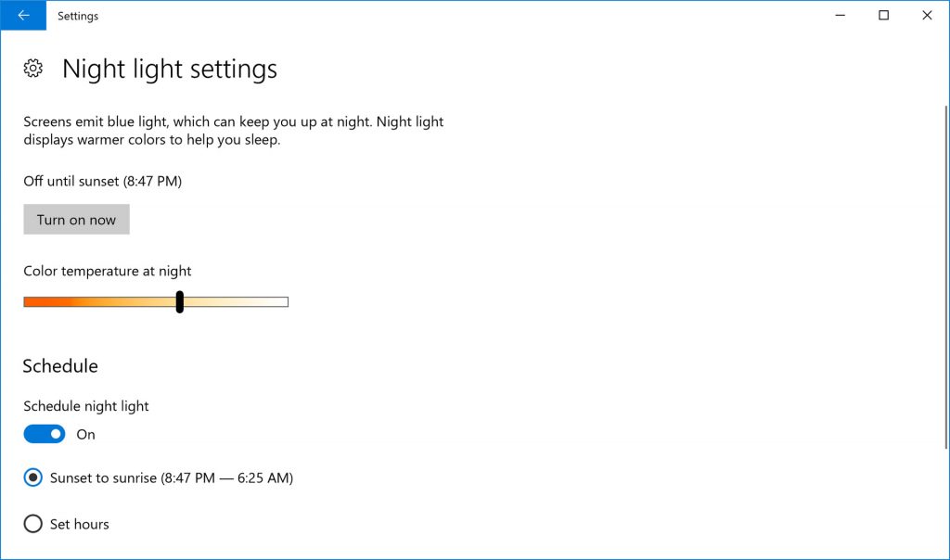Select the Sunset to sunrise option
Viewport: 950px width, 560px height.
[32, 477]
